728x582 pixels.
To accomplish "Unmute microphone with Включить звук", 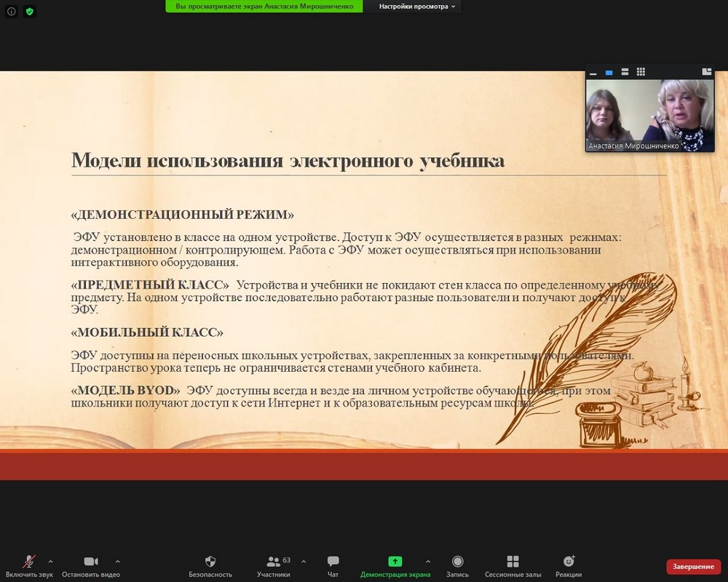I will [29, 565].
